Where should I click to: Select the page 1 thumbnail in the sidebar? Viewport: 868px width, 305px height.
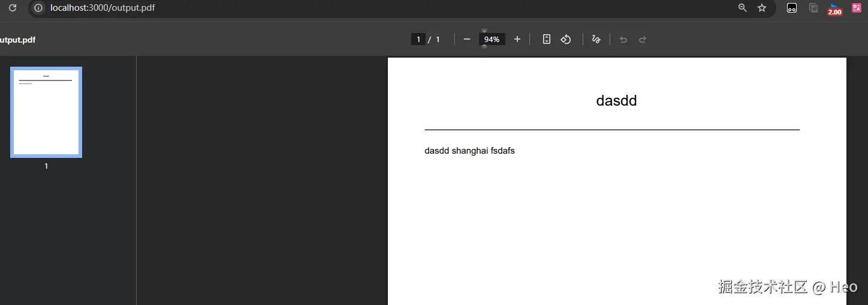point(46,112)
